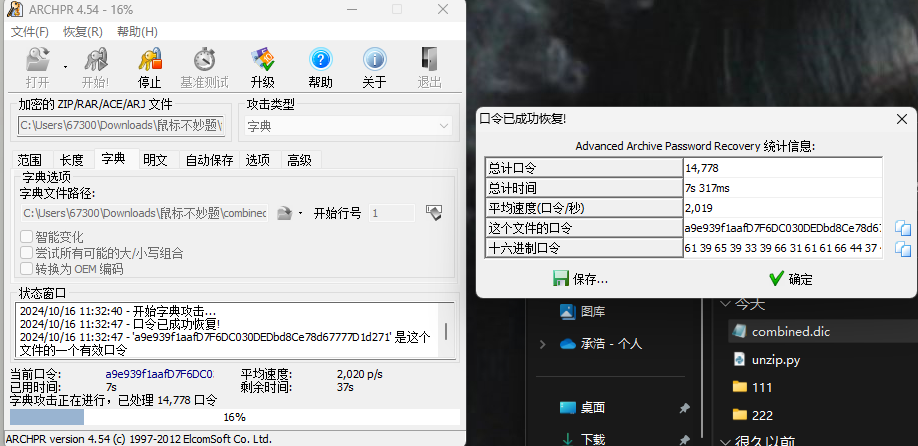The image size is (918, 446).
Task: Click the 这个文件的口令 password value
Action: pyautogui.click(x=783, y=228)
